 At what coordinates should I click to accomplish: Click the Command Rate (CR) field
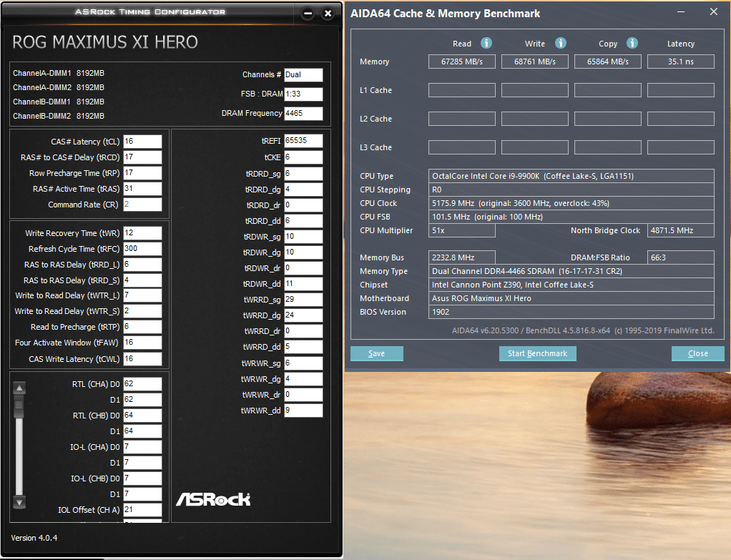(142, 205)
